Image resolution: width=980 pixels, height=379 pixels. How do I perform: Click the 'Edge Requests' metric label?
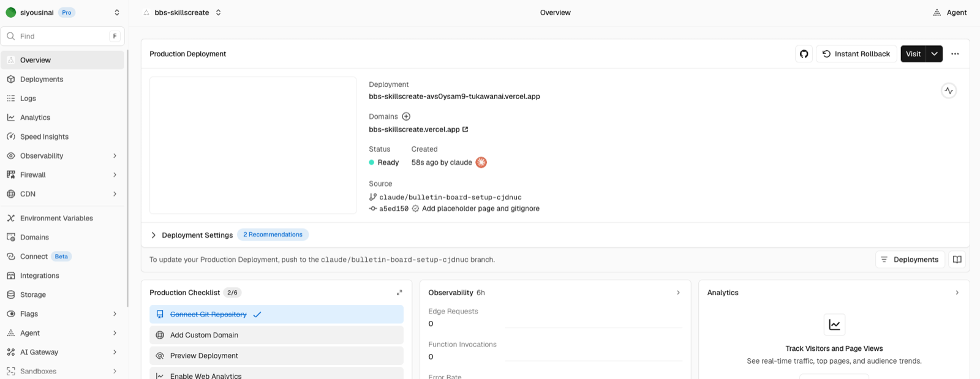(x=453, y=311)
